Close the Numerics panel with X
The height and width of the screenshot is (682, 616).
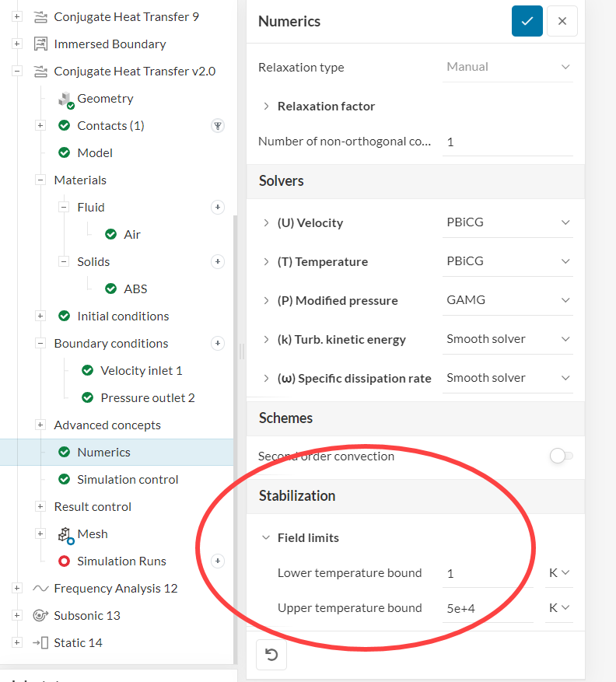tap(562, 21)
